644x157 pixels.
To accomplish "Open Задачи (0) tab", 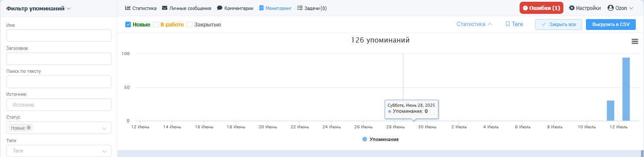I will click(x=312, y=8).
